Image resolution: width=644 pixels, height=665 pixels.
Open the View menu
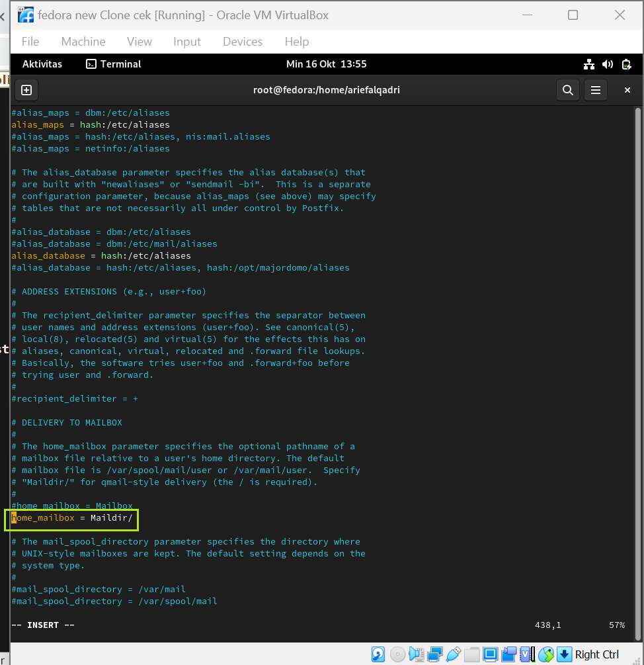[140, 42]
